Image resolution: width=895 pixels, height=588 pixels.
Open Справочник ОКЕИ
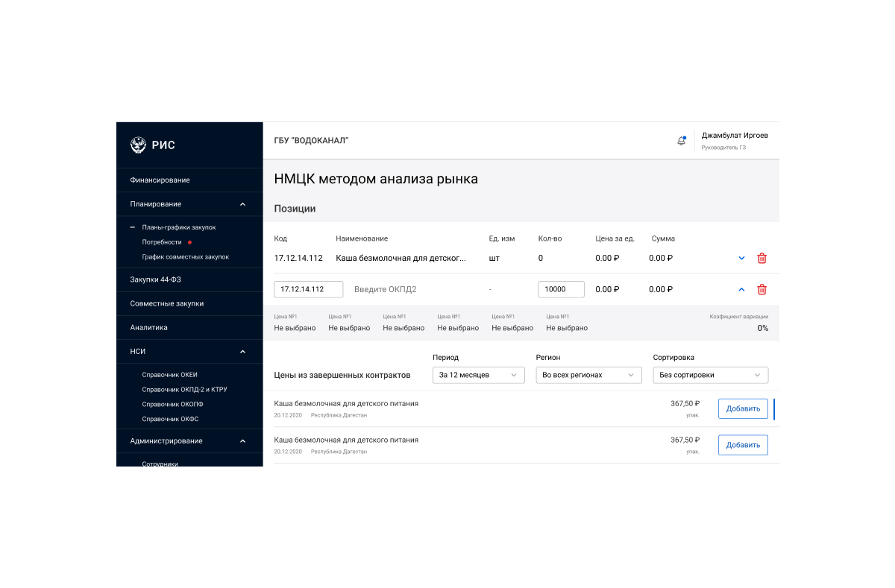click(x=169, y=374)
